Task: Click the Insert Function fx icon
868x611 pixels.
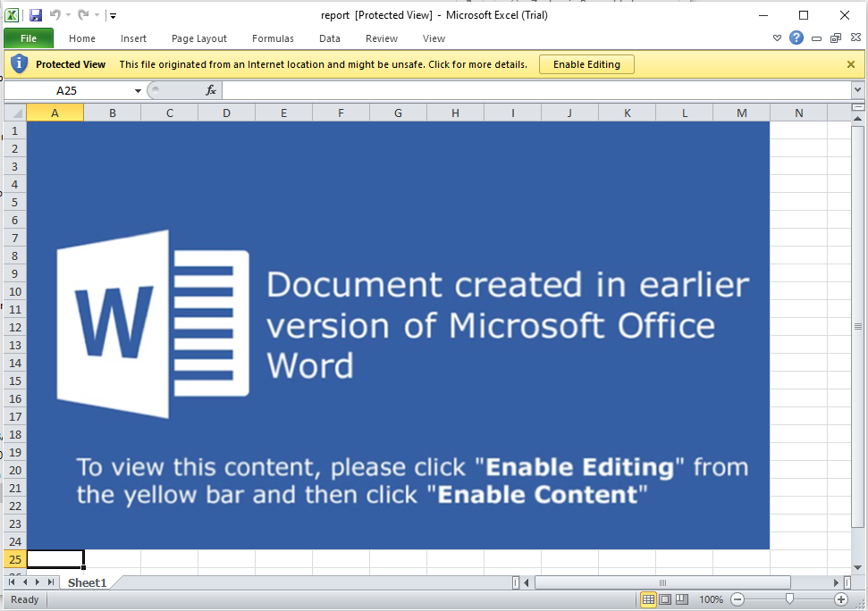Action: pos(210,90)
